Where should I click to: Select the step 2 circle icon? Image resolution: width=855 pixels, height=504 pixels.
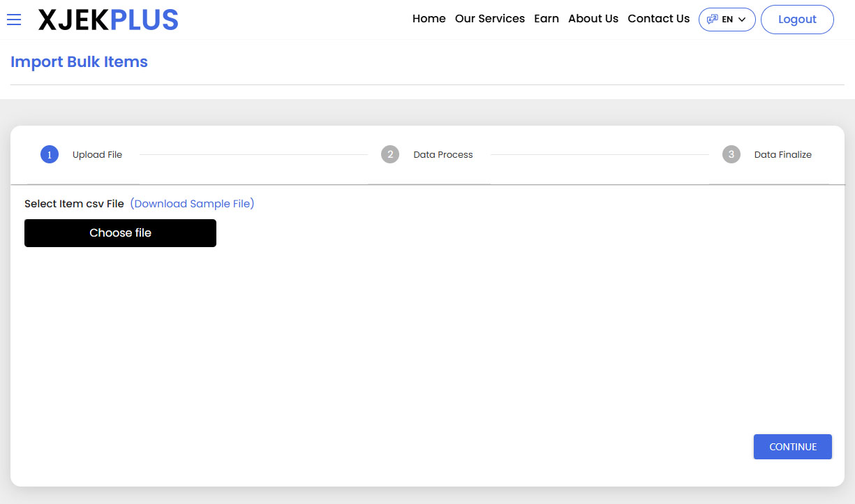click(390, 155)
